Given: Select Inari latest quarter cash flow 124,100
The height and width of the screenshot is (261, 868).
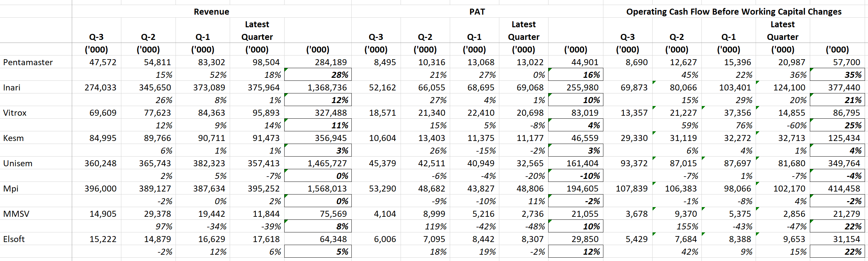Looking at the screenshot, I should coord(789,88).
